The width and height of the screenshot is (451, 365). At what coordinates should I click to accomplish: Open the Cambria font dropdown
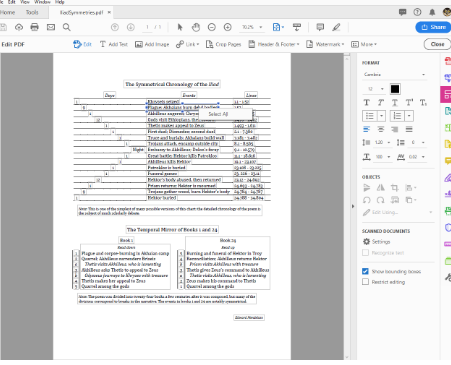point(395,74)
